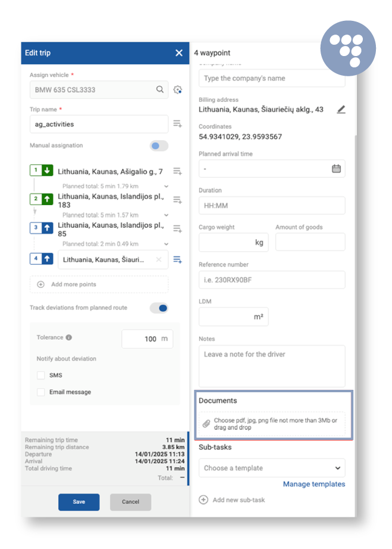Edit billing address pencil icon
The height and width of the screenshot is (549, 392).
(341, 110)
